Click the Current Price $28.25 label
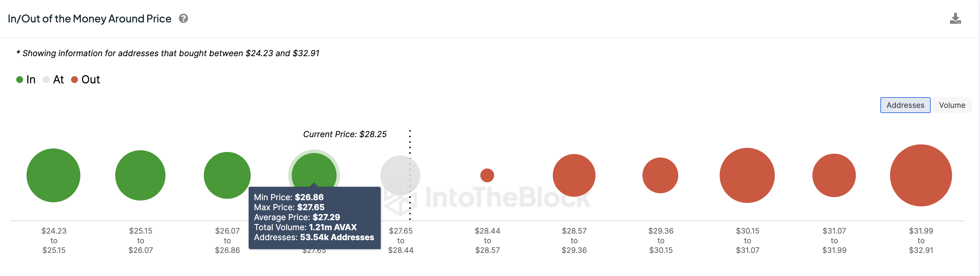 point(344,134)
